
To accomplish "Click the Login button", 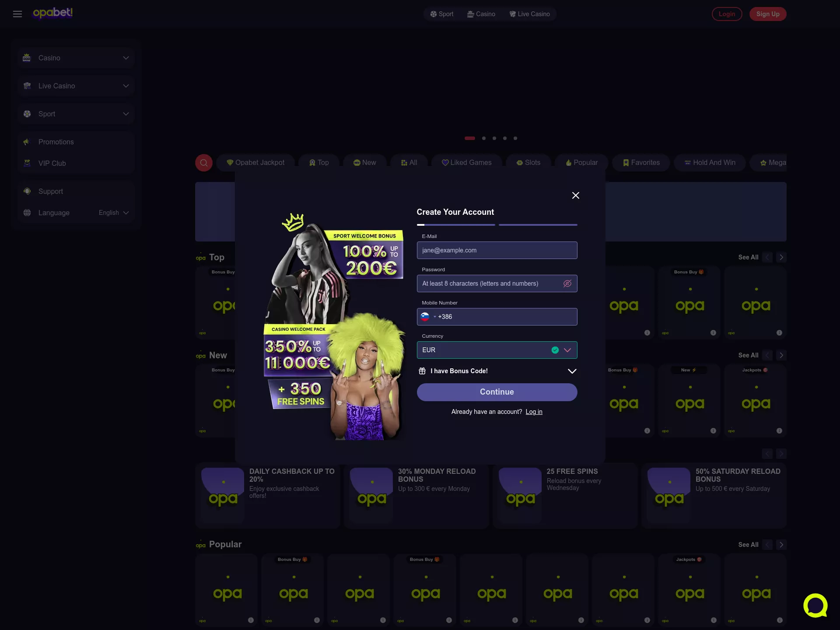I will click(727, 14).
